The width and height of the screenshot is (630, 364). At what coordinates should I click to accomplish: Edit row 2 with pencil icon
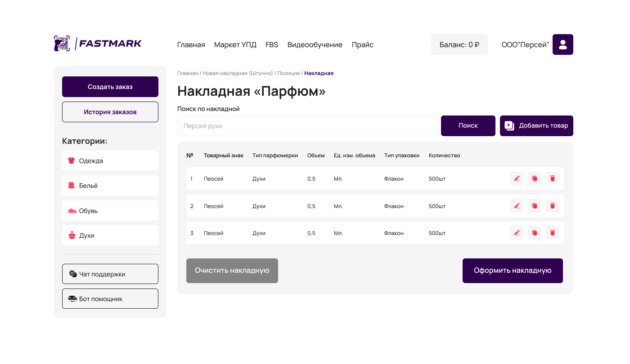pyautogui.click(x=517, y=206)
